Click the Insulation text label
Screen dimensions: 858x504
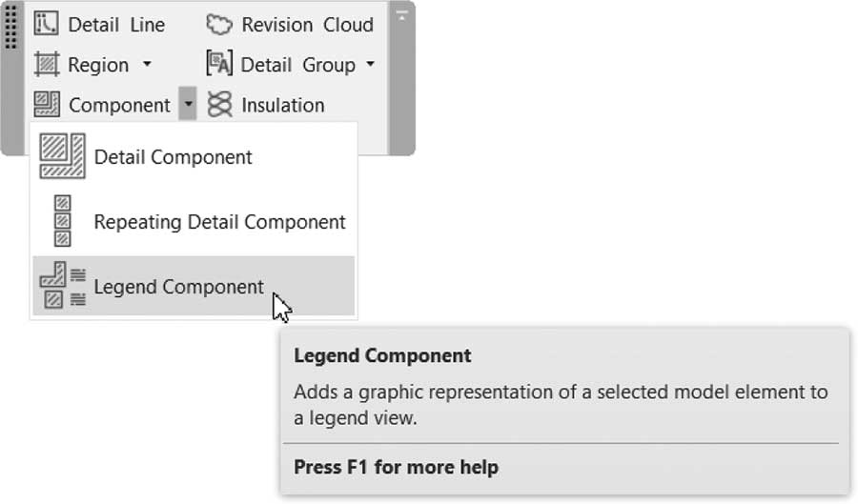point(283,105)
